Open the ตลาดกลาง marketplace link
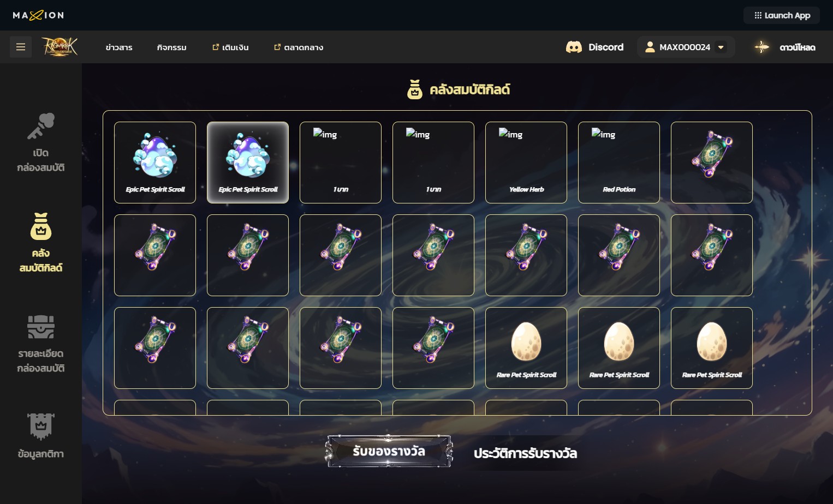 click(299, 47)
